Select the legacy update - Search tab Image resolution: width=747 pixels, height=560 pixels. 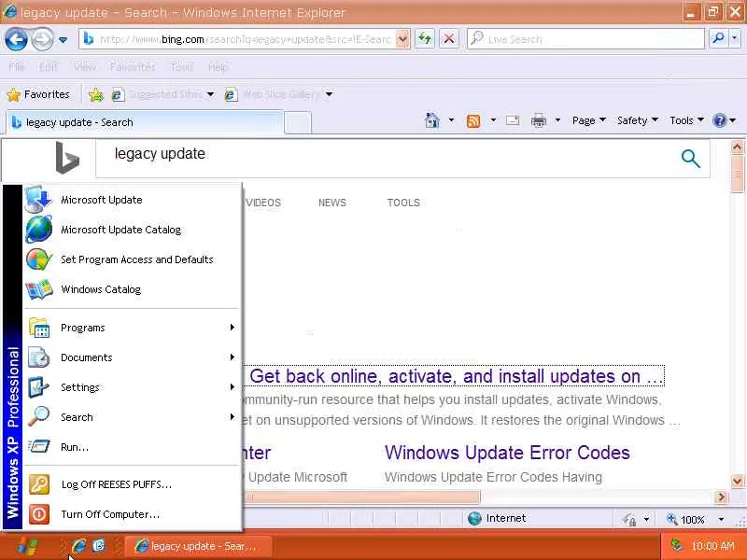tap(144, 122)
